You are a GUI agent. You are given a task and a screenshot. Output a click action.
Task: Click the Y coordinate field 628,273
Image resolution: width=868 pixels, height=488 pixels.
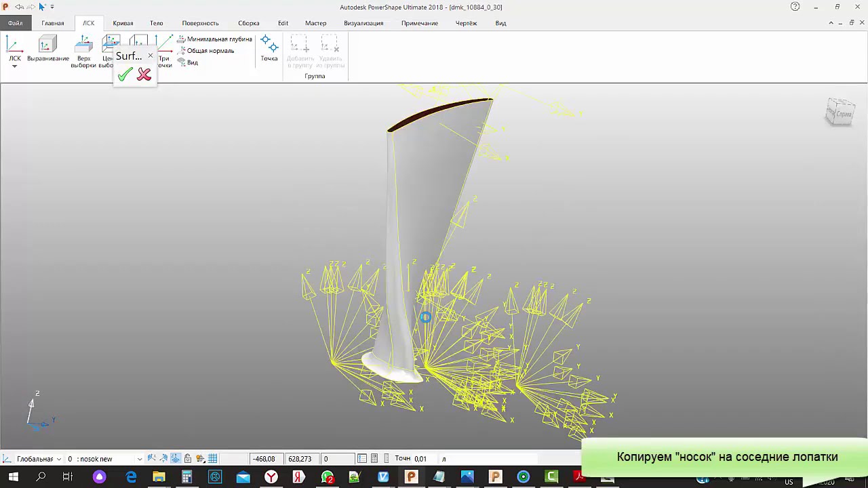(302, 459)
